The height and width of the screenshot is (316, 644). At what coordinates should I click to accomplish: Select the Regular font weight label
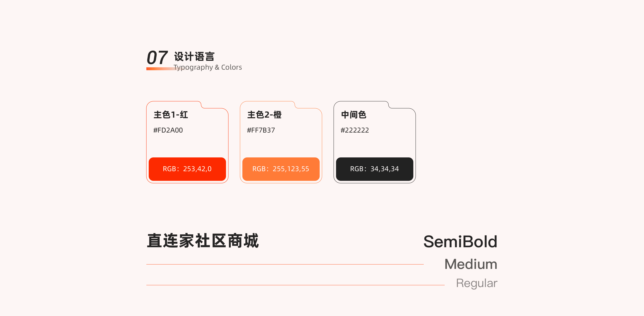pyautogui.click(x=477, y=283)
